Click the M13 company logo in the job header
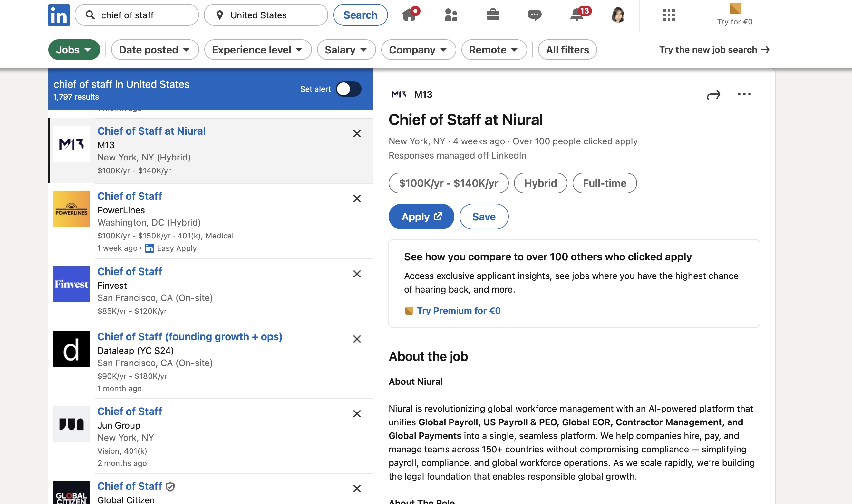Viewport: 852px width, 504px height. (398, 94)
